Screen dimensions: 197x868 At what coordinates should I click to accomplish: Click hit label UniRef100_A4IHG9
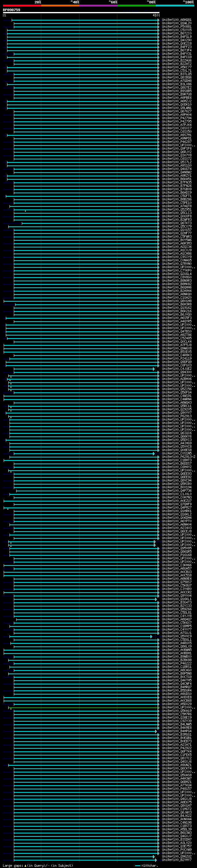tap(176, 443)
